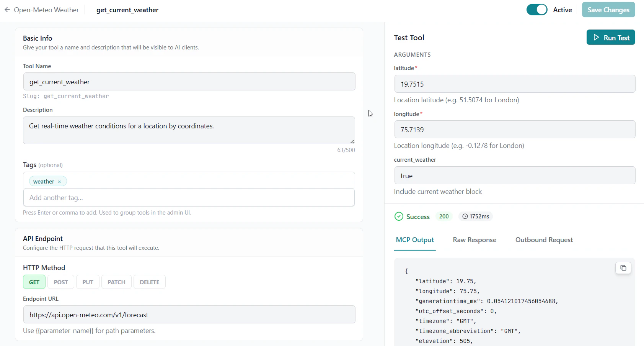Click the Slug: get_current_weather text
This screenshot has height=346, width=644.
(66, 96)
